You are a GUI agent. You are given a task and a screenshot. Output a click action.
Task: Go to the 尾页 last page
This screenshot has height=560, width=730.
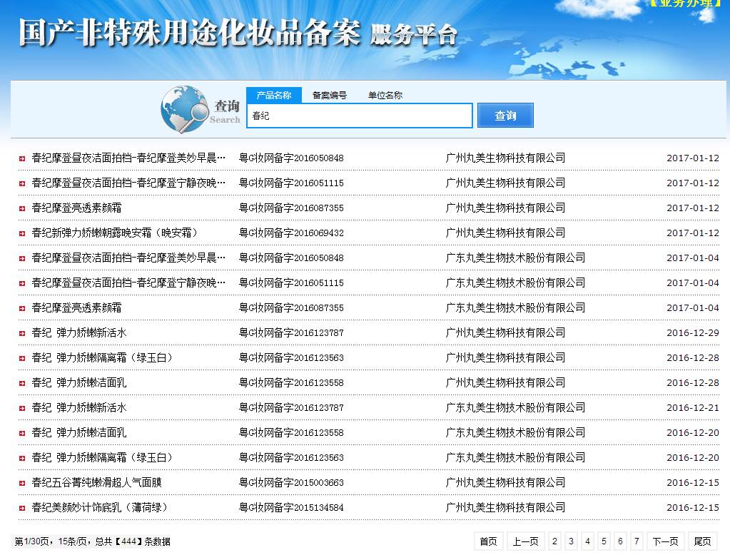pyautogui.click(x=703, y=541)
